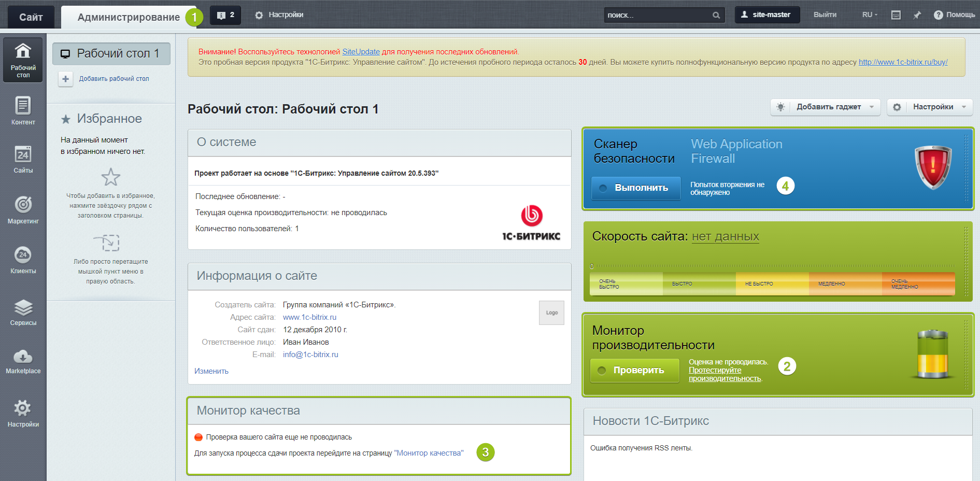
Task: Click the ОЧЕНЬ МЕДЛЕННО speed segment
Action: click(918, 284)
